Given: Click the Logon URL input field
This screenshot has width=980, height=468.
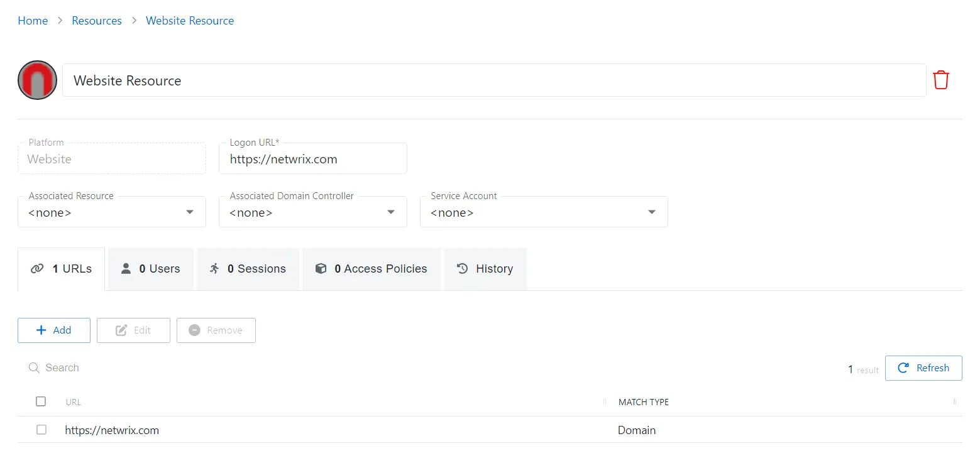Looking at the screenshot, I should click(313, 159).
